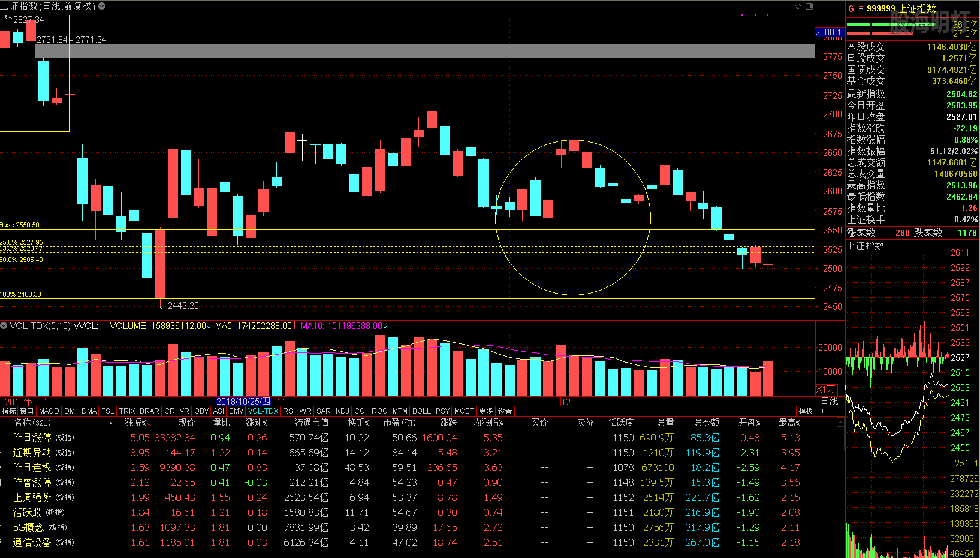Switch to the EMV indicator
980x558 pixels.
236,411
